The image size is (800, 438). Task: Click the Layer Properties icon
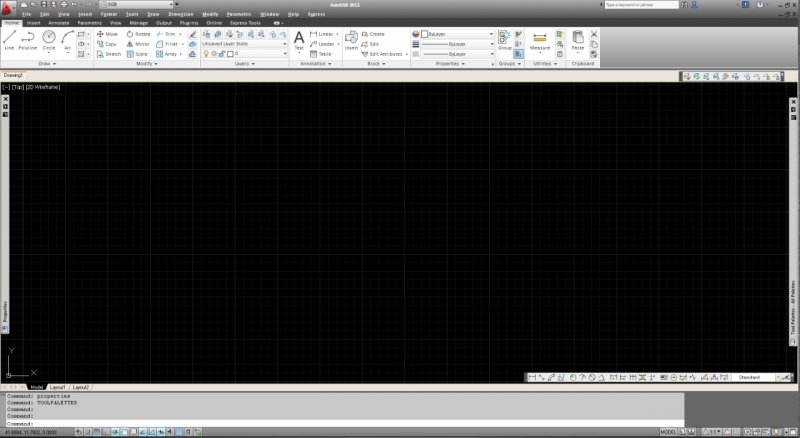pos(206,34)
